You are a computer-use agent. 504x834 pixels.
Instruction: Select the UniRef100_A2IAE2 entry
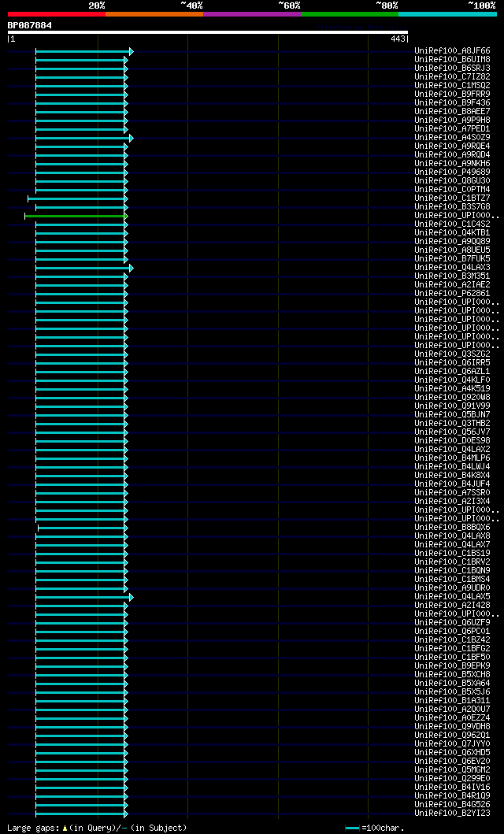point(453,284)
